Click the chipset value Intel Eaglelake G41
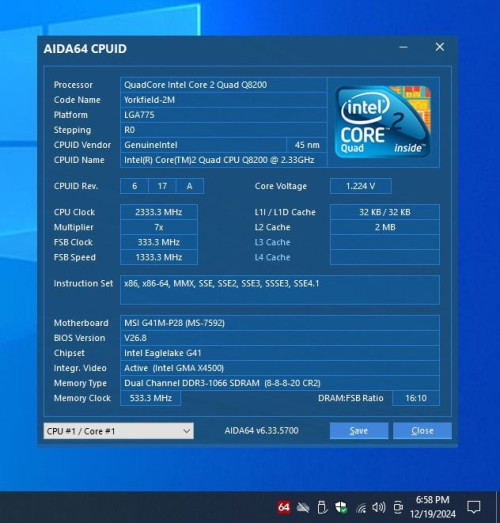The image size is (500, 523). 280,353
